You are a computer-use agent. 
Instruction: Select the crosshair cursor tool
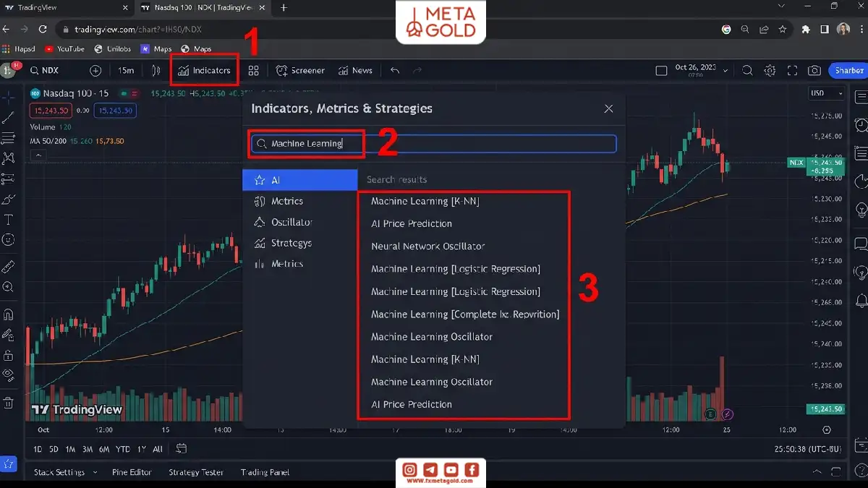point(9,96)
